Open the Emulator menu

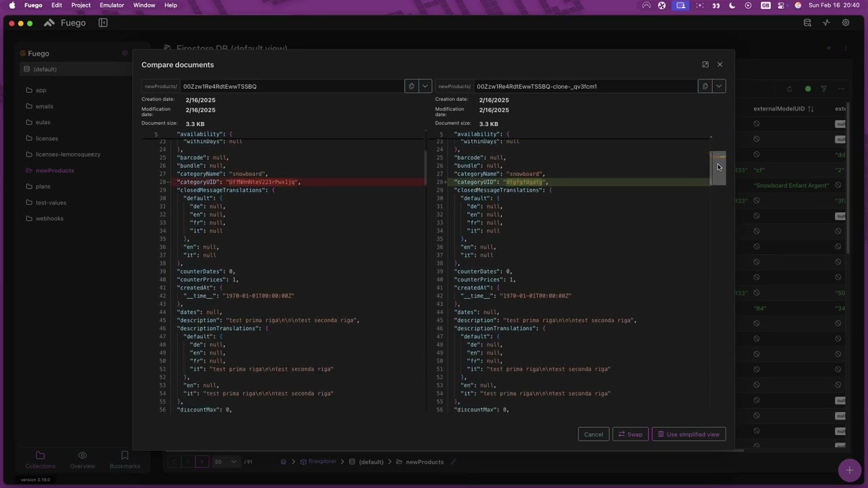(112, 5)
